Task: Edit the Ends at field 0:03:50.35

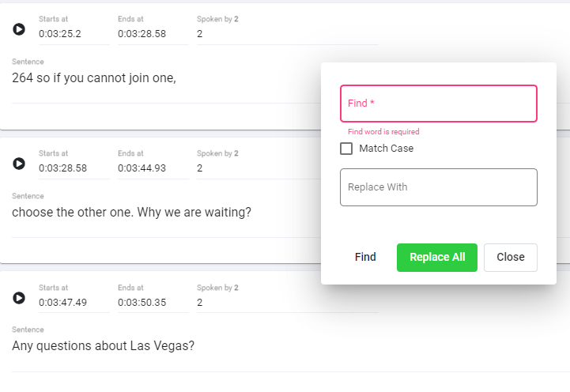Action: pos(153,303)
